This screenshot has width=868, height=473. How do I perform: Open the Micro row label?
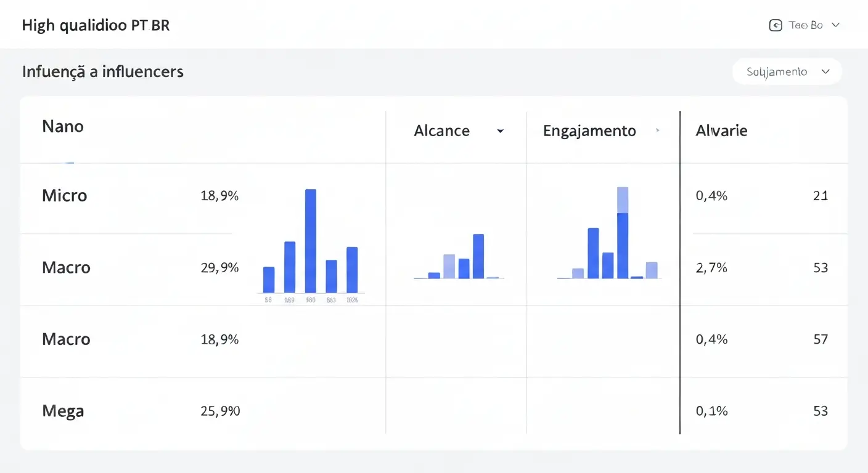65,196
